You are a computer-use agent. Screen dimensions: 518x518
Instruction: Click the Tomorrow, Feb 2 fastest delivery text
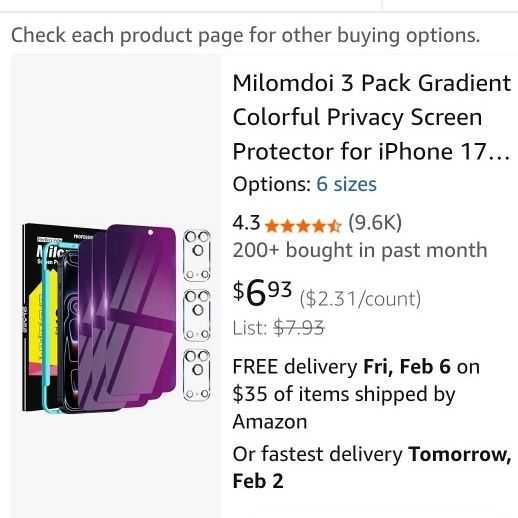[x=372, y=467]
